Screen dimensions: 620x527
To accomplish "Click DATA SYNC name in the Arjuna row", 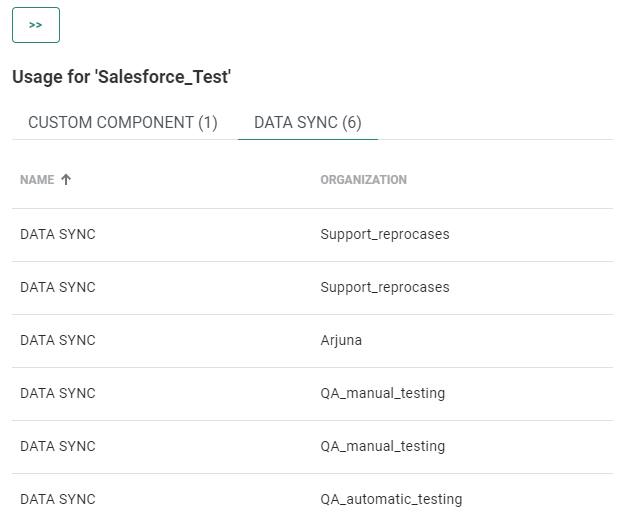I will (x=58, y=341).
